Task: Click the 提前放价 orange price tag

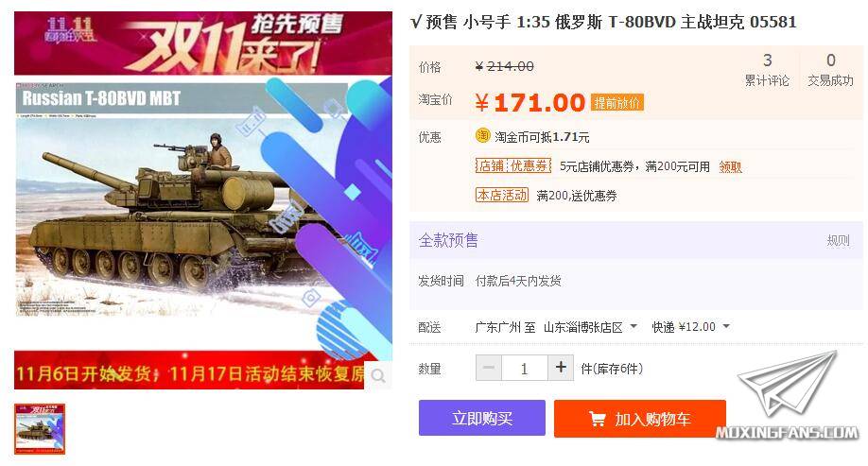Action: [x=617, y=103]
